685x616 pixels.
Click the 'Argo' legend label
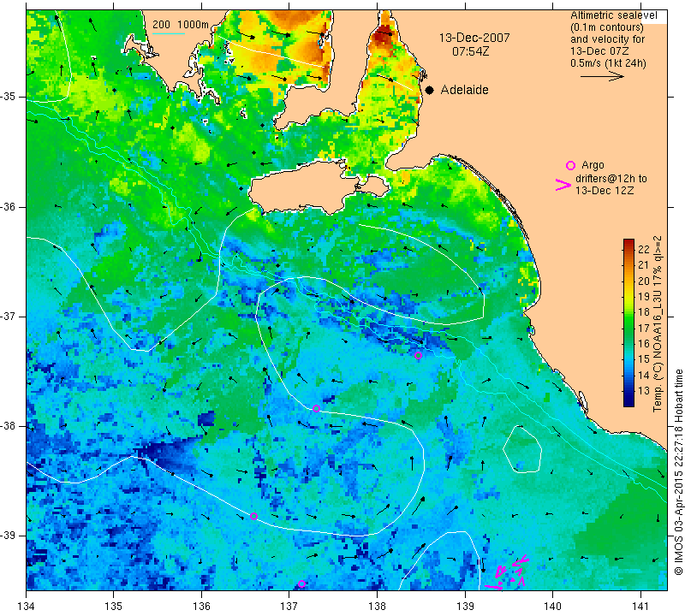pyautogui.click(x=593, y=165)
